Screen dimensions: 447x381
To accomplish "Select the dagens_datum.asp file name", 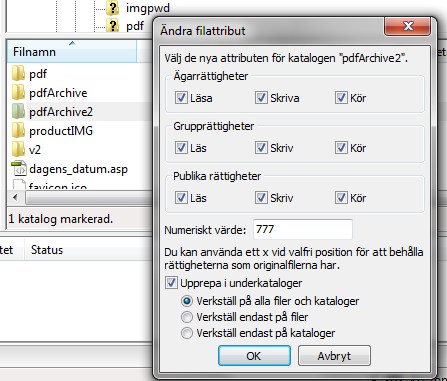I will [78, 169].
